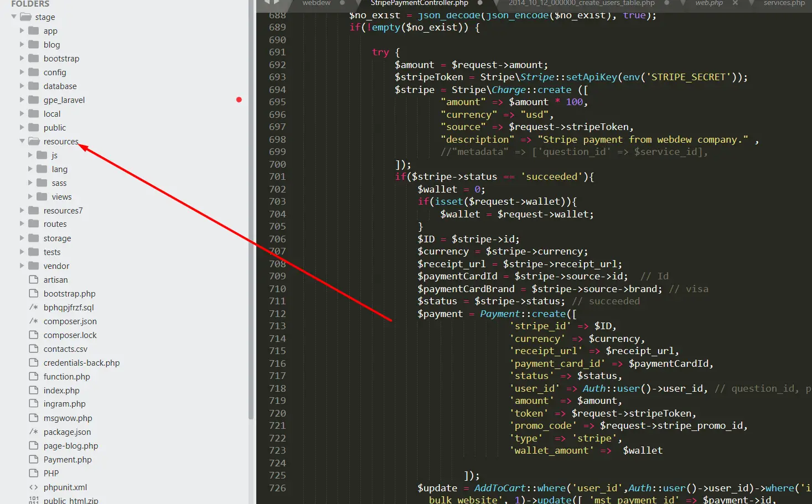Click the 'promo_code' key text

[x=543, y=425]
